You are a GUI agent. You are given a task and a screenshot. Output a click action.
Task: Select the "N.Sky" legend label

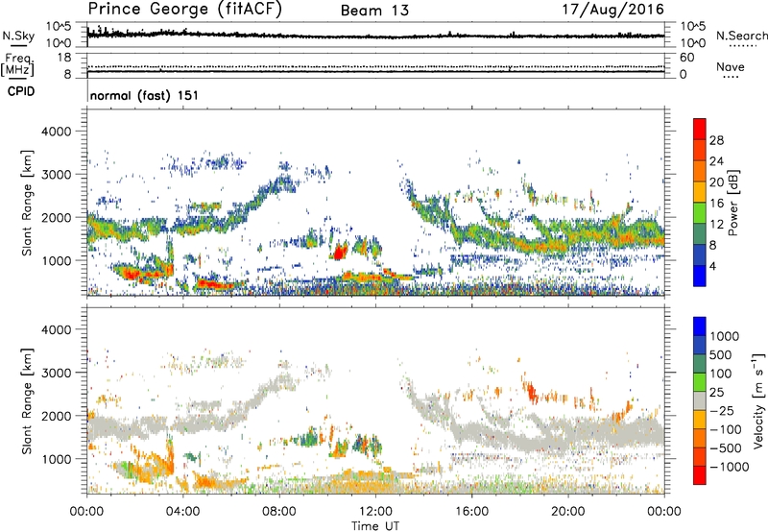tap(18, 36)
